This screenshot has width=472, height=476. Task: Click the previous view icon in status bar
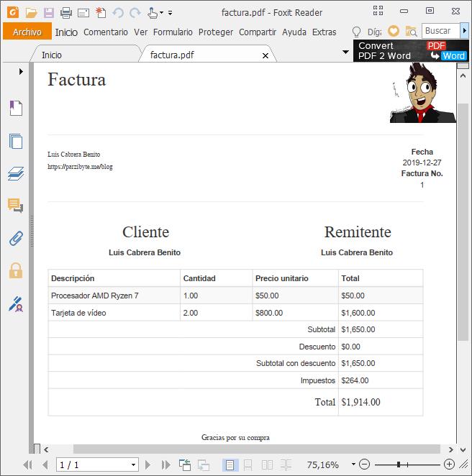pos(185,464)
